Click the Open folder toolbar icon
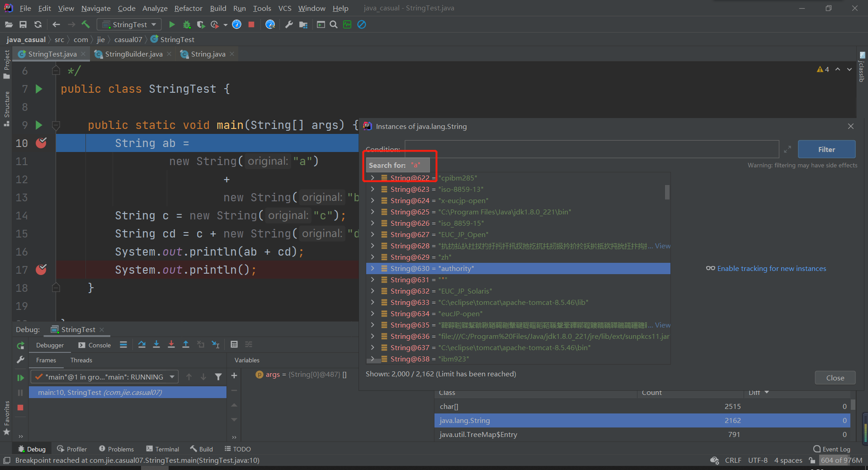Image resolution: width=868 pixels, height=470 pixels. (x=9, y=24)
